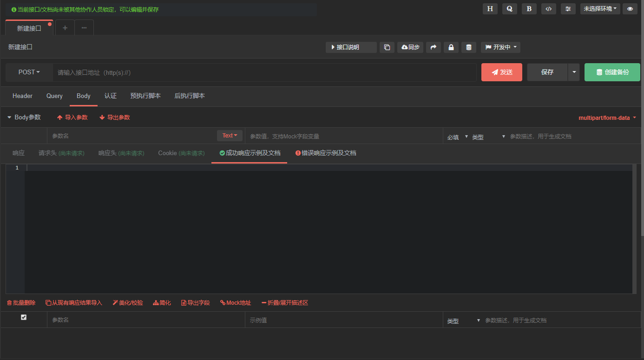The image size is (644, 360).
Task: Open the 响应头 tab
Action: point(121,153)
